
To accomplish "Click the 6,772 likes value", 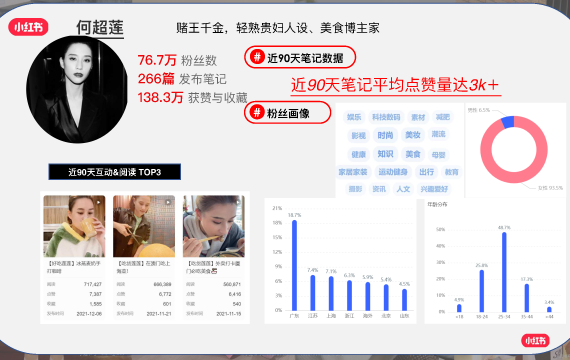I will click(165, 294).
